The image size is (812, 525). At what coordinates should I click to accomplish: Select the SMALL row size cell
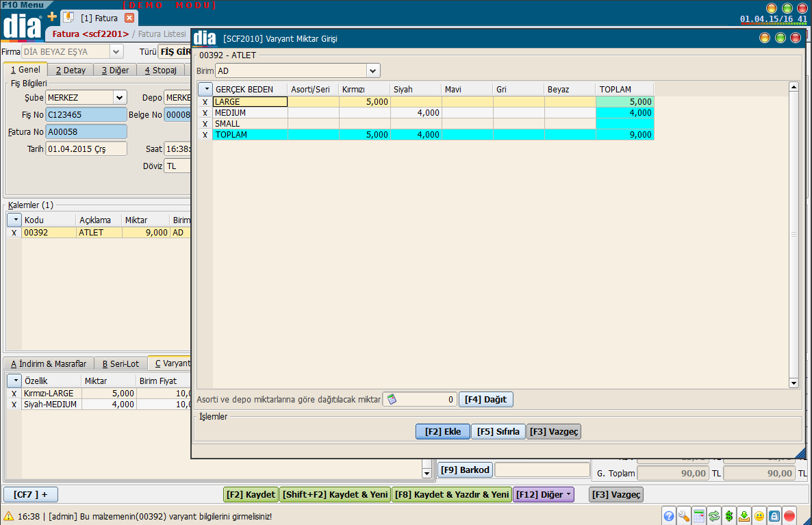(250, 124)
